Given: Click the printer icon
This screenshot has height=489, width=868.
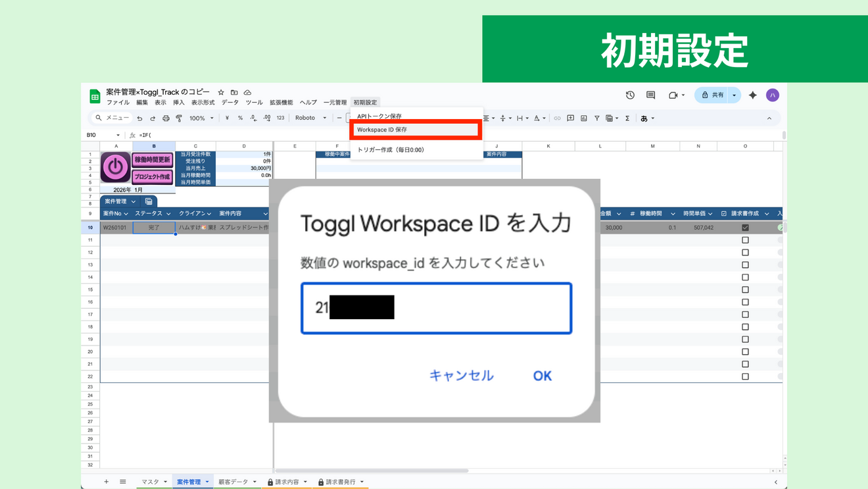Looking at the screenshot, I should pyautogui.click(x=166, y=118).
